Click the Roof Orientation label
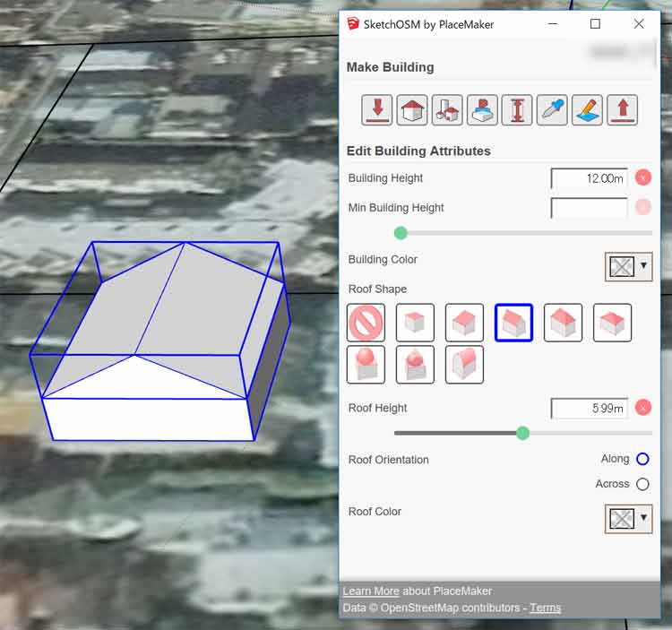This screenshot has width=672, height=630. [x=389, y=460]
